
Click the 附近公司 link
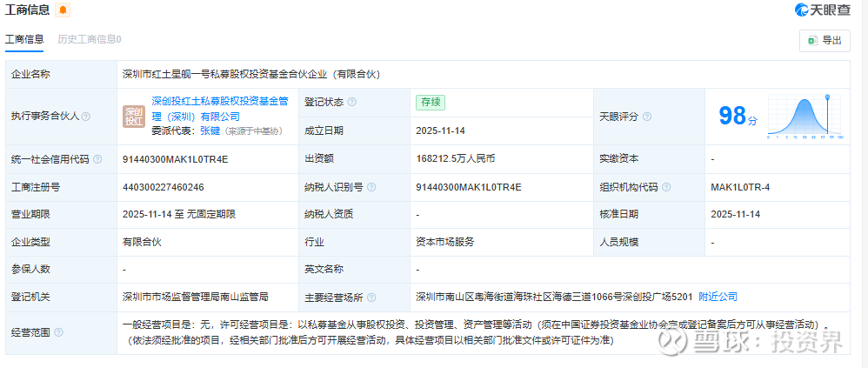718,298
